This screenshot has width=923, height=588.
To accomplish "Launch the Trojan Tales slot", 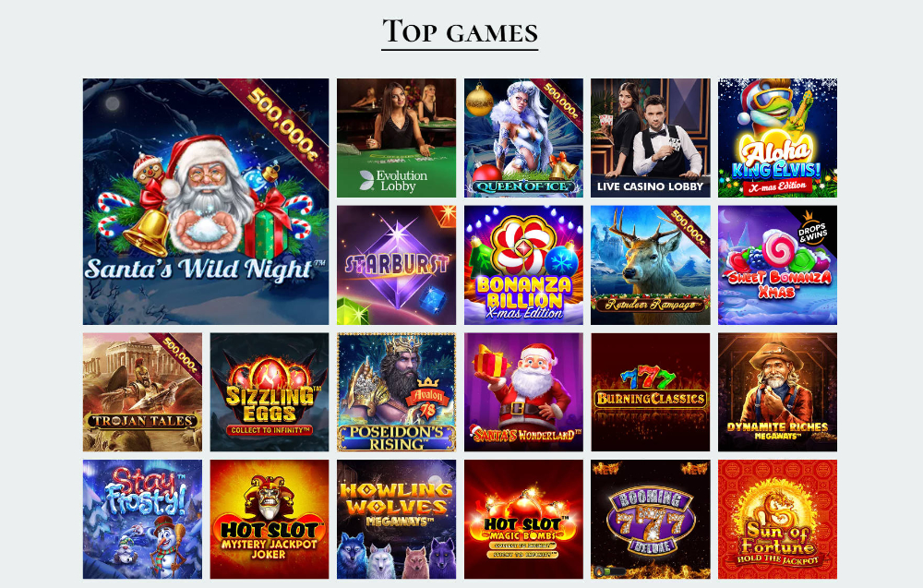I will (142, 392).
